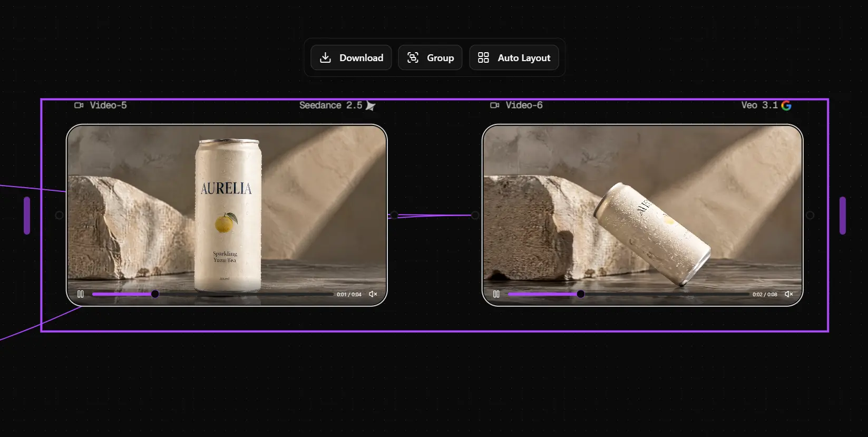868x437 pixels.
Task: Click the 0:01 / 0:04 time display
Action: tap(349, 294)
